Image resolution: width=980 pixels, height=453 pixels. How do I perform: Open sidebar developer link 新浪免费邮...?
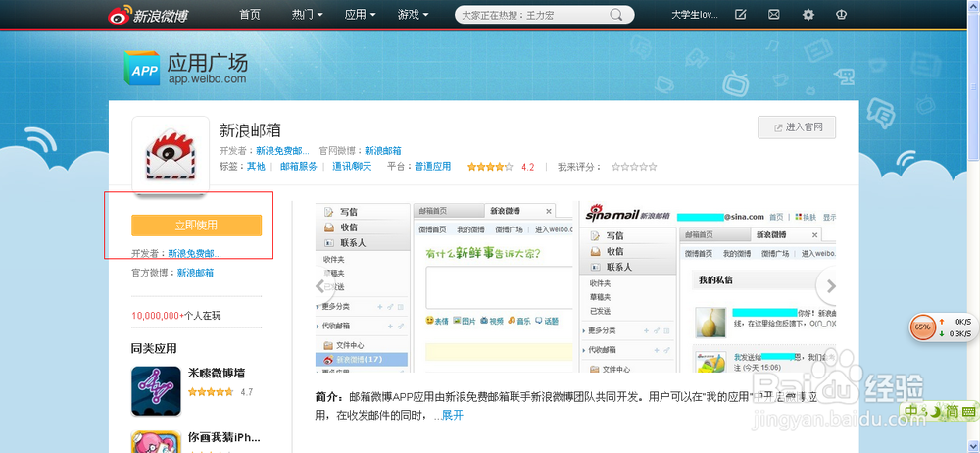(194, 253)
